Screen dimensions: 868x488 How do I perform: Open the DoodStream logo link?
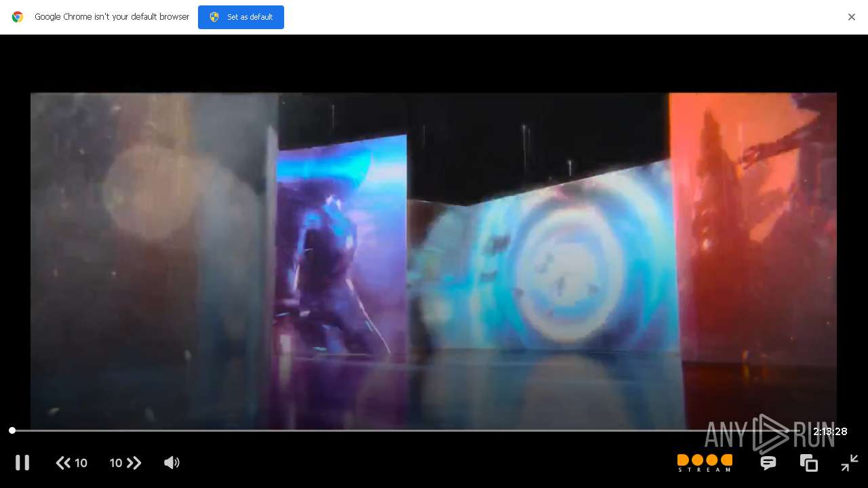(x=705, y=463)
